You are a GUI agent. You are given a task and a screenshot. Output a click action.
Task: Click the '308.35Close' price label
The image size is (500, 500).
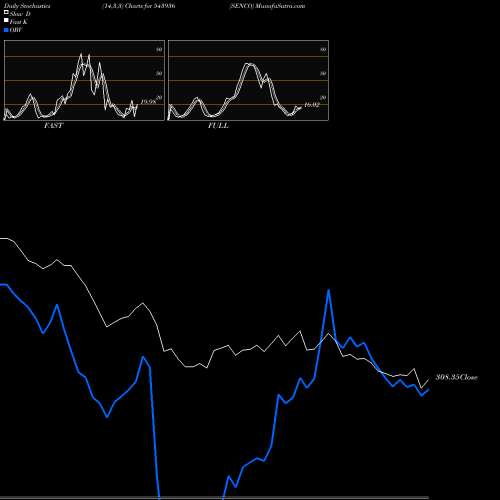click(x=457, y=377)
